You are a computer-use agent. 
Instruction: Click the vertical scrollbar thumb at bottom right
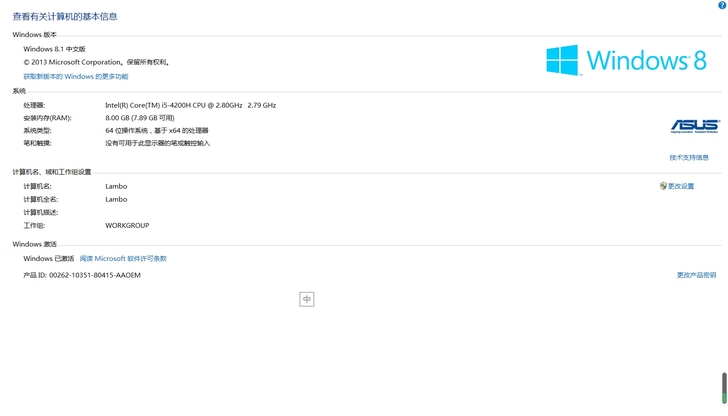[724, 386]
